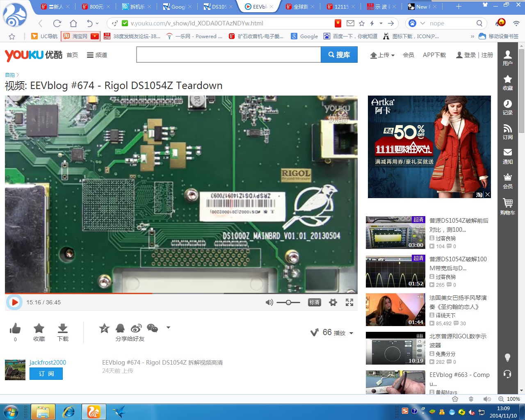Adjust the video volume slider
525x420 pixels.
tap(288, 302)
